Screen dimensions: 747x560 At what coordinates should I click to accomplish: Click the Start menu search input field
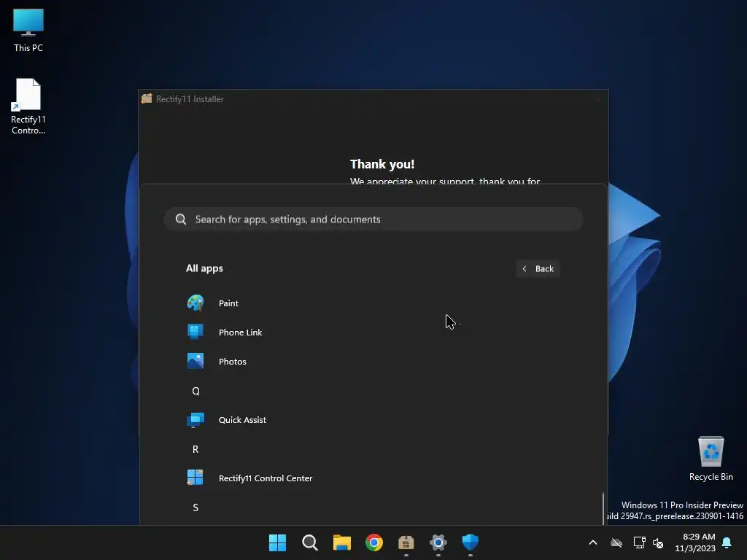373,219
